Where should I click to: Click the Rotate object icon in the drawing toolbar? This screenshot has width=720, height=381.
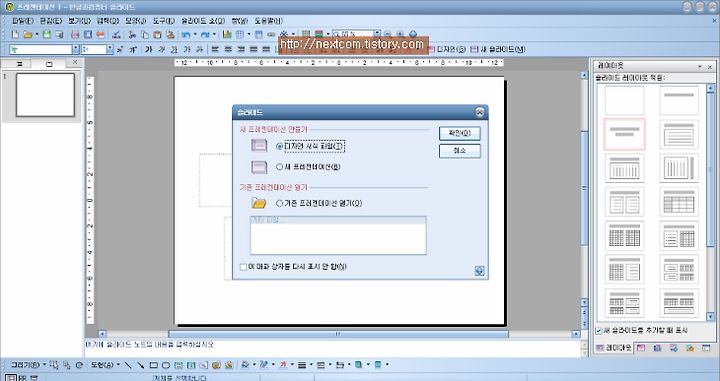[x=79, y=365]
